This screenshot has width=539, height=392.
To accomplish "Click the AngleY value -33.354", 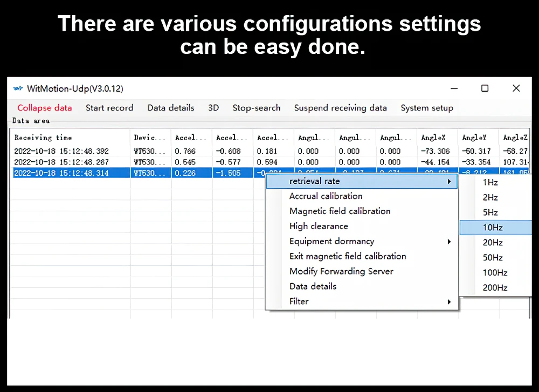I will tap(476, 162).
